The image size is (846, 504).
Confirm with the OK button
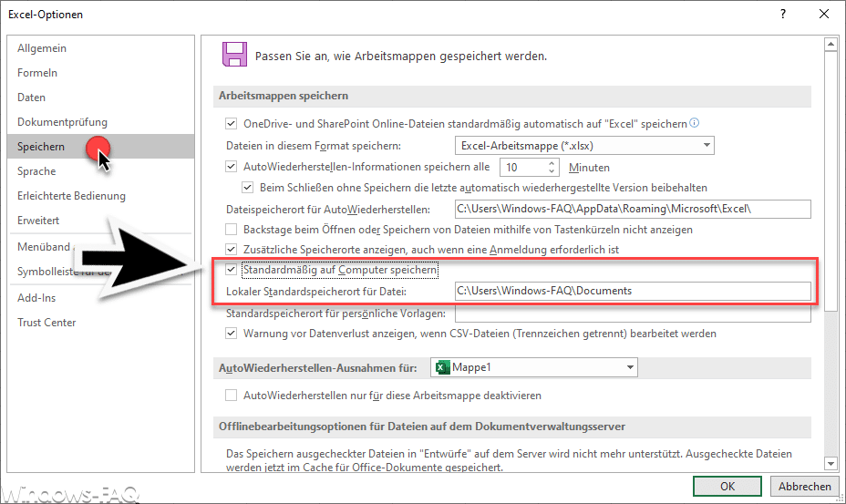pos(727,486)
